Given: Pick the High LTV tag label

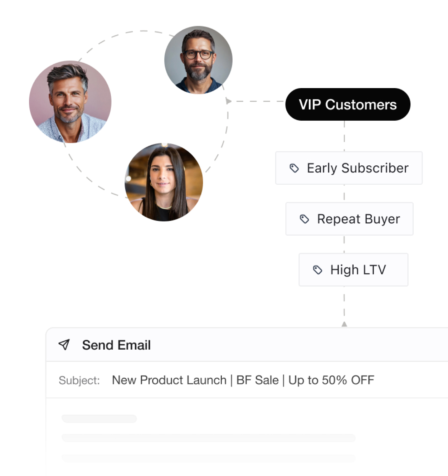Looking at the screenshot, I should coord(358,270).
